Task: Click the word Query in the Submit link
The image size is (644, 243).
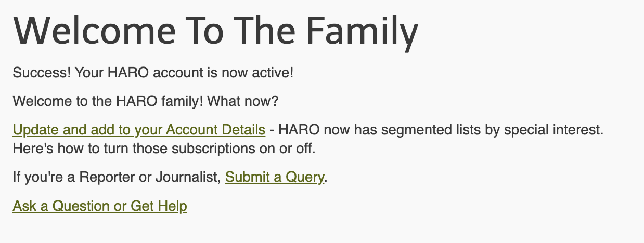Action: click(x=304, y=177)
